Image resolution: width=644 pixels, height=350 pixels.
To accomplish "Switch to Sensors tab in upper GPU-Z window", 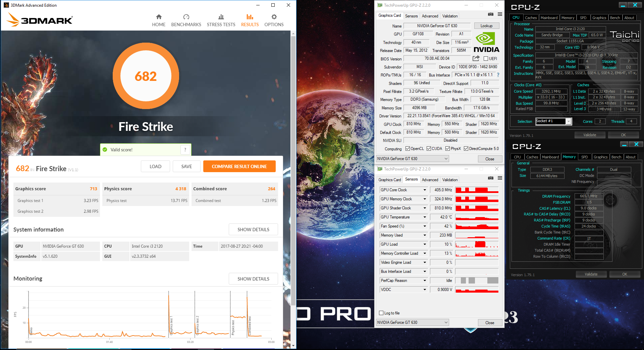I will (411, 16).
